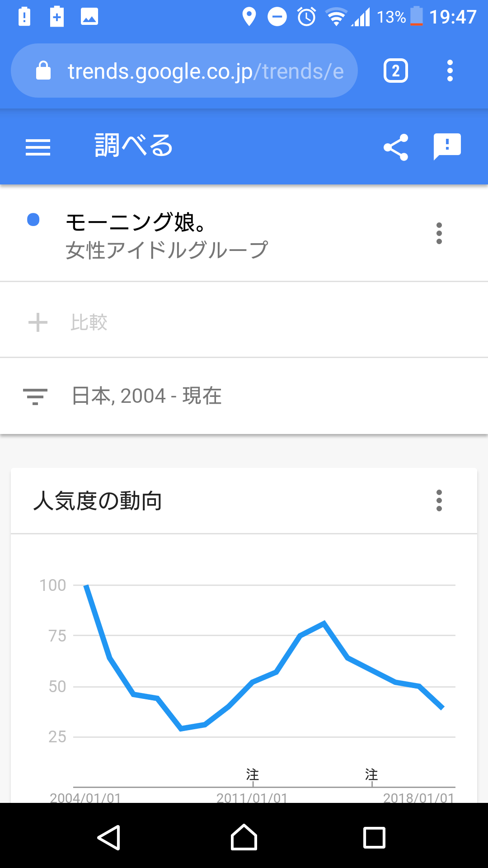Tap the first 注 note marker near 2011
Viewport: 488px width, 868px height.
[253, 774]
